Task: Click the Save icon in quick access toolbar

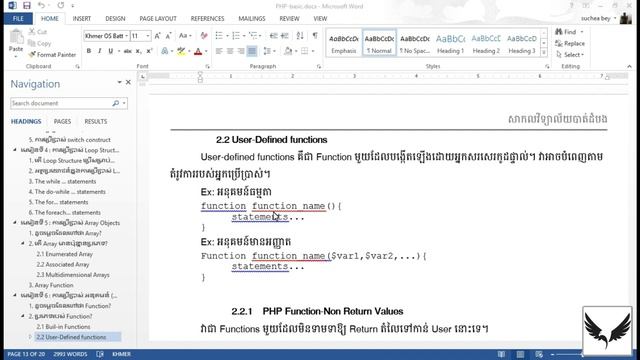Action: [27, 6]
